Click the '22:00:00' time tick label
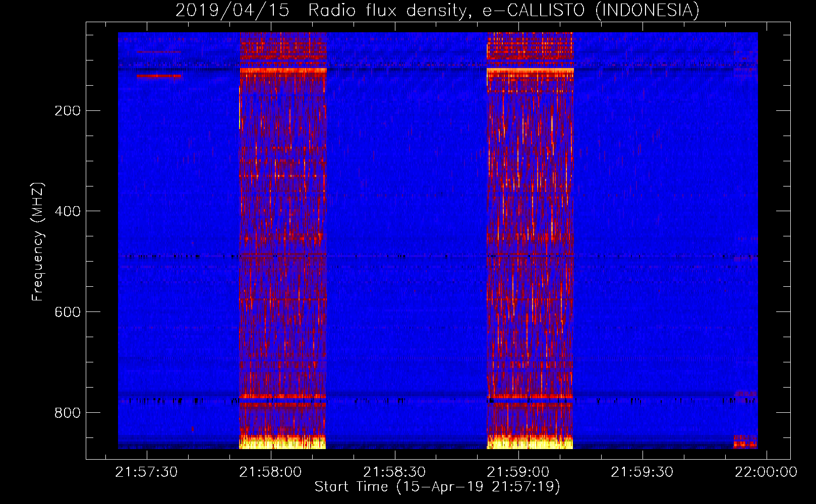816x504 pixels. tap(766, 472)
